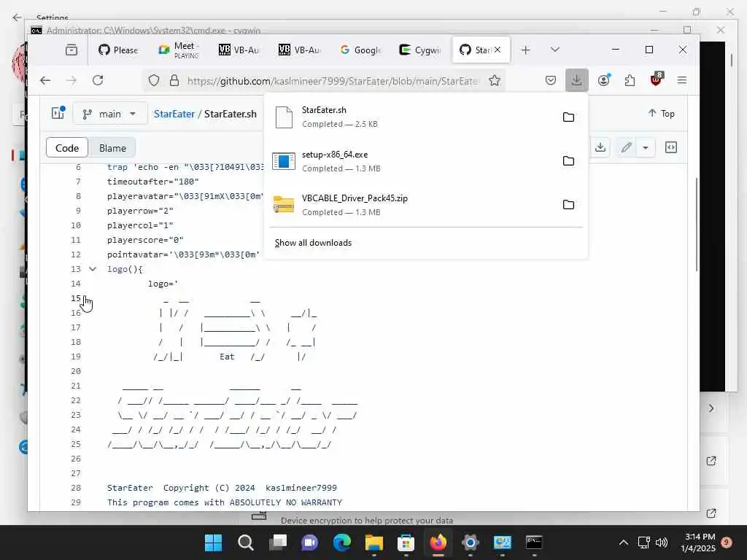Download the raw StarEater.sh file
Image resolution: width=747 pixels, height=560 pixels.
[x=600, y=147]
